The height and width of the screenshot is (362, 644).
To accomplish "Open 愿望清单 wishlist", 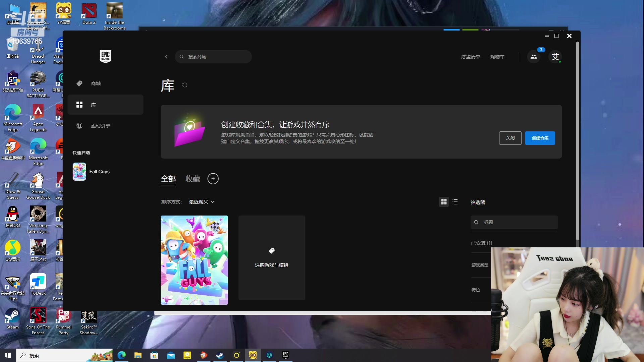I will point(470,57).
